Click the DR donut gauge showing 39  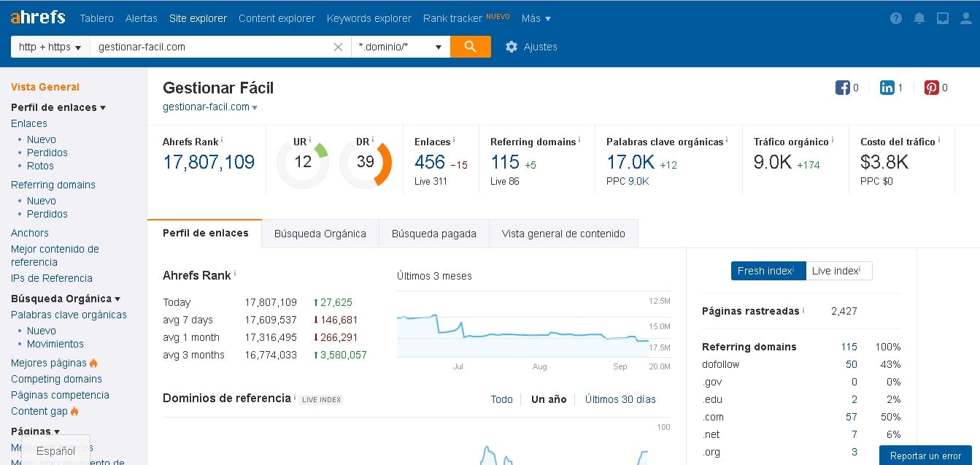tap(366, 162)
